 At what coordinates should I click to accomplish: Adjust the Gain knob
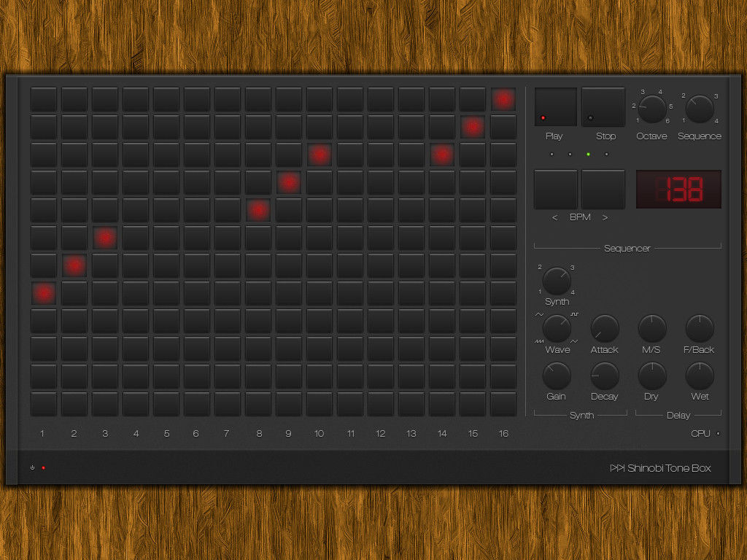pos(557,376)
